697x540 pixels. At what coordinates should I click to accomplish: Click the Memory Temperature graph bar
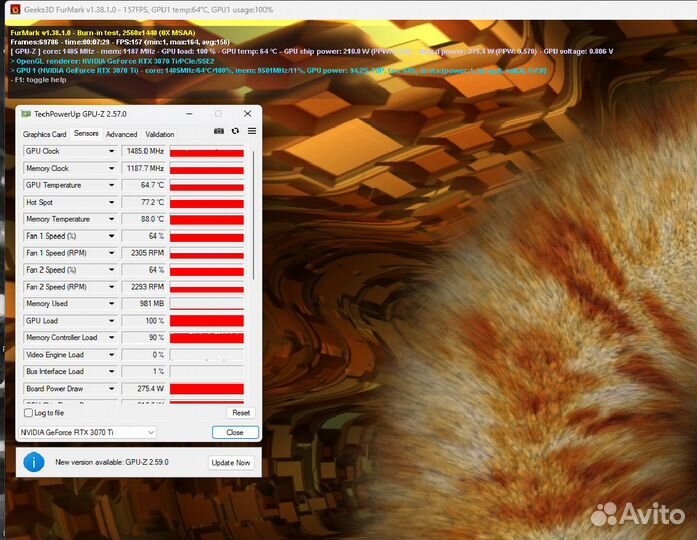pyautogui.click(x=207, y=219)
